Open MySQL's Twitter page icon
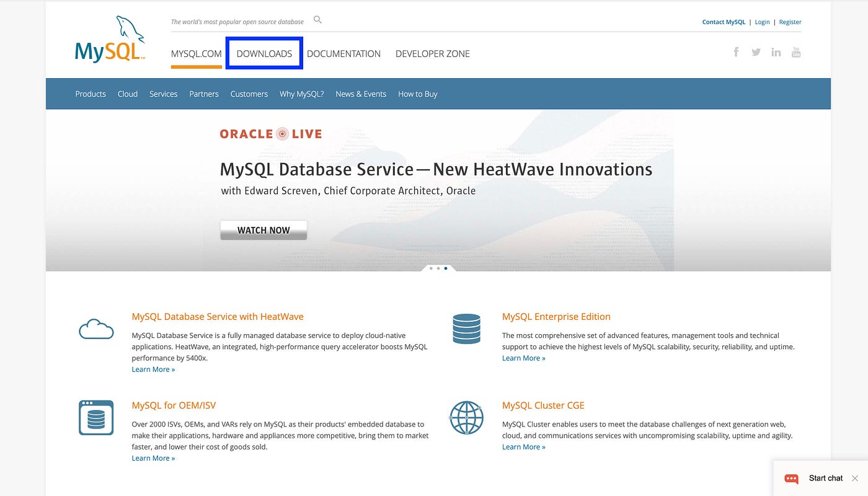868x496 pixels. [x=756, y=52]
